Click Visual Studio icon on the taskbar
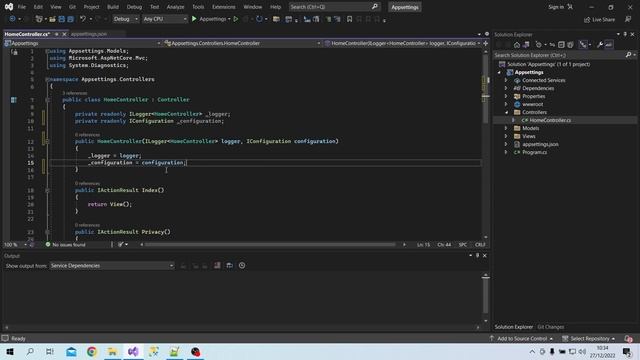 (133, 351)
